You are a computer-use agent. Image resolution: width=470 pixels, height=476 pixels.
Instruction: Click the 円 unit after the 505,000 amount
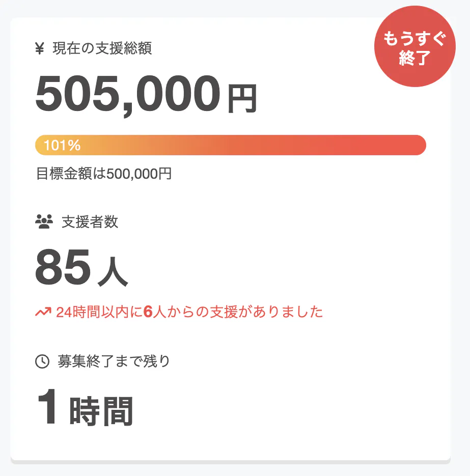[x=242, y=100]
